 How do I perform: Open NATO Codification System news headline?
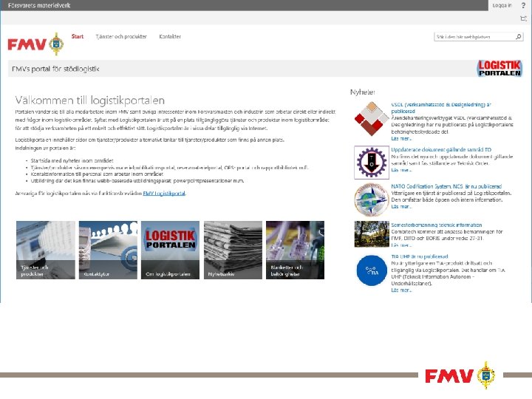[446, 186]
